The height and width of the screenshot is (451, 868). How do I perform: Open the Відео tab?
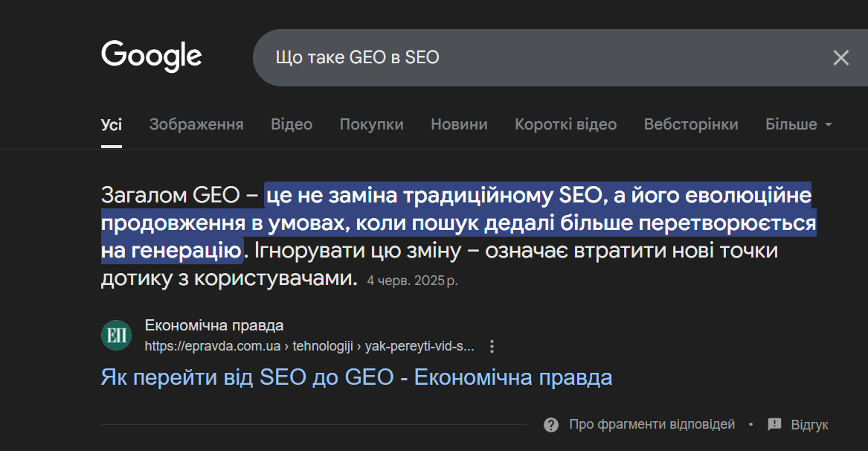291,124
